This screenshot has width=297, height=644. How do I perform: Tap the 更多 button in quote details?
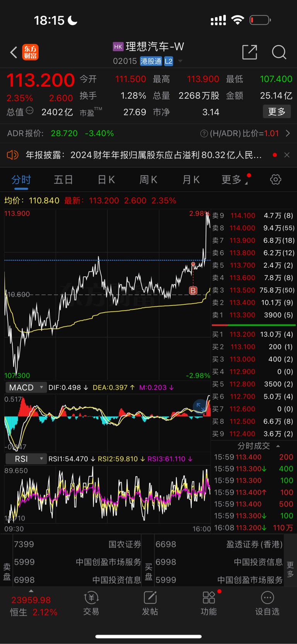click(277, 112)
